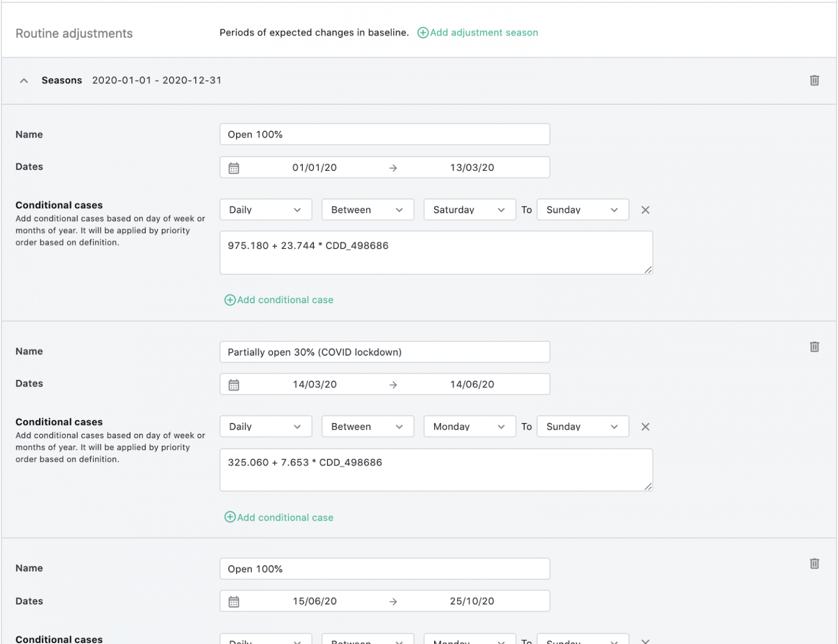Delete the 2020 Seasons adjustment via trash icon

[814, 80]
